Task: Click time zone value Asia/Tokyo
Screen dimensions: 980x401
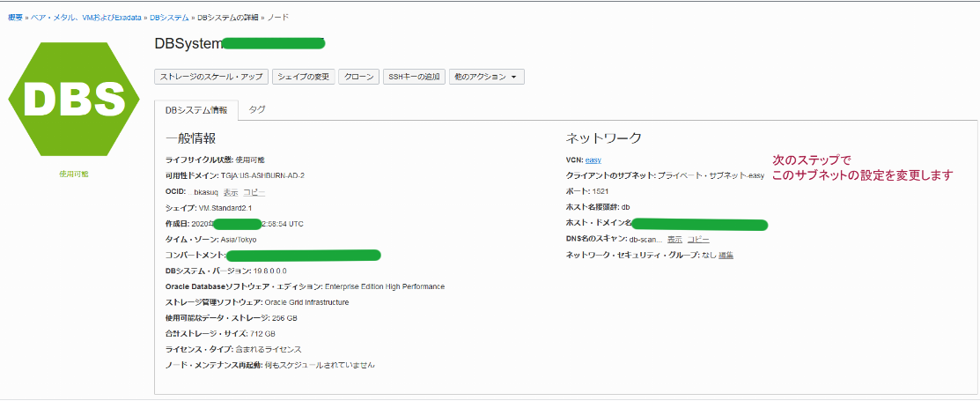Action: pos(239,240)
